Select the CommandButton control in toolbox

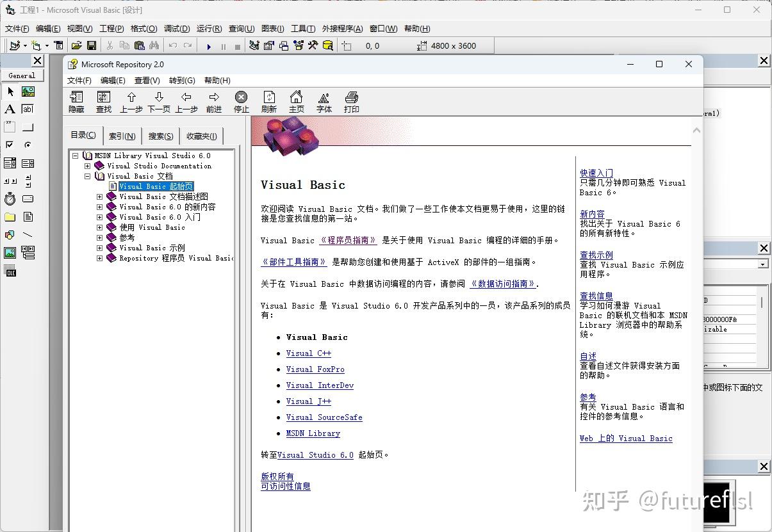coord(28,127)
